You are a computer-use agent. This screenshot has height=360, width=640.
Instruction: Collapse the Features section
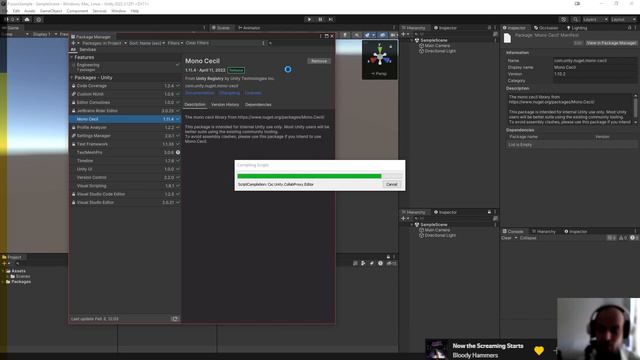coord(72,58)
